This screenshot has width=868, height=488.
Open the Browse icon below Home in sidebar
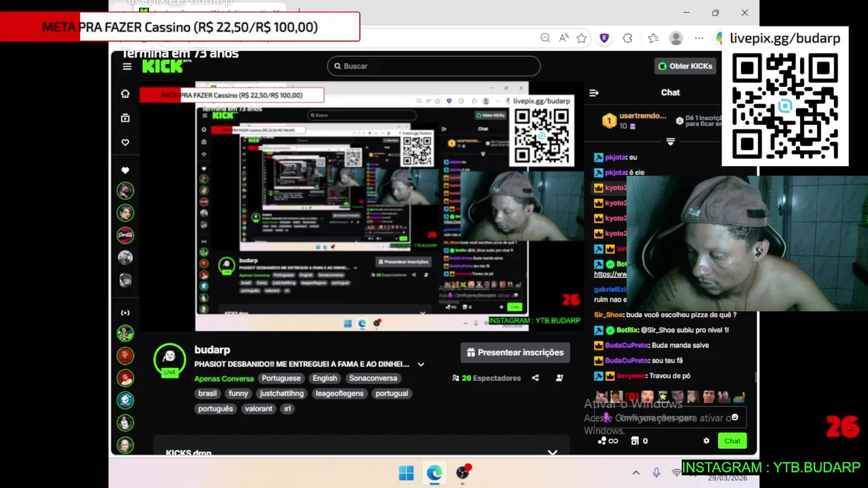click(125, 118)
